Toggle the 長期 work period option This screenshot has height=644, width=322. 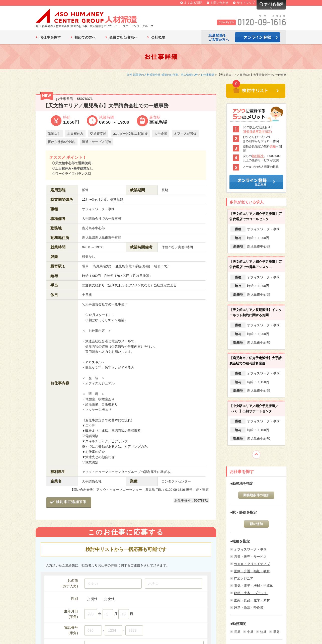pyautogui.click(x=235, y=632)
